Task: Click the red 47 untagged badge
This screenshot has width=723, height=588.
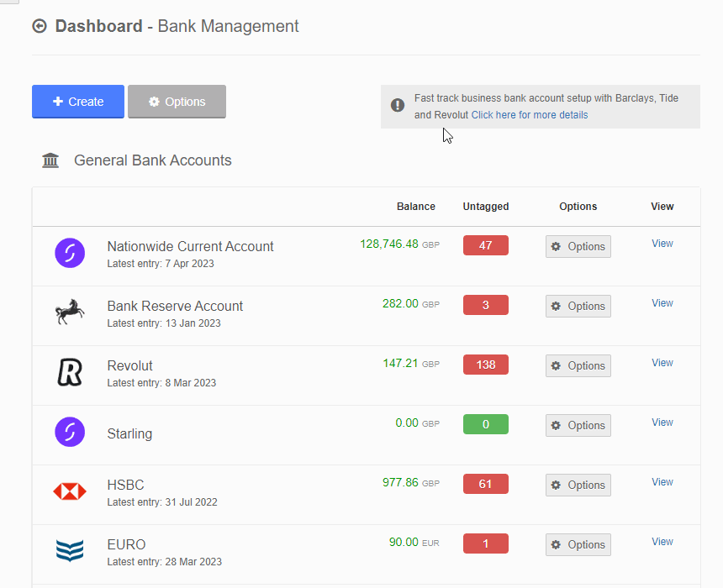Action: tap(485, 246)
